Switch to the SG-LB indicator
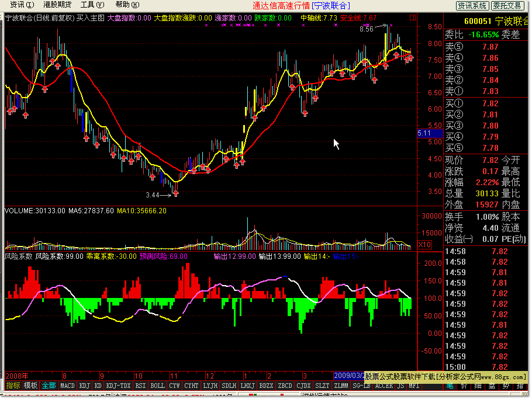 point(361,386)
